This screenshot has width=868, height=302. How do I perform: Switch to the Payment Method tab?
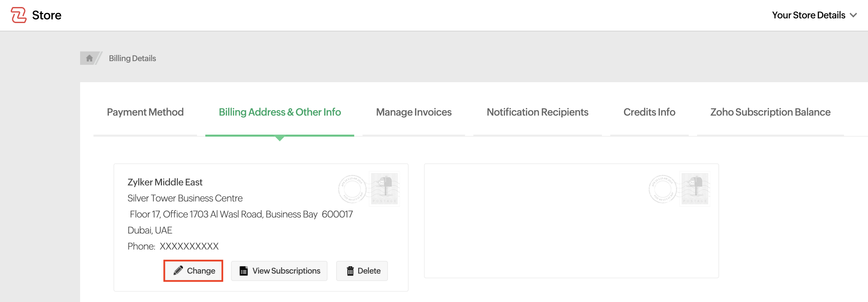pos(145,112)
